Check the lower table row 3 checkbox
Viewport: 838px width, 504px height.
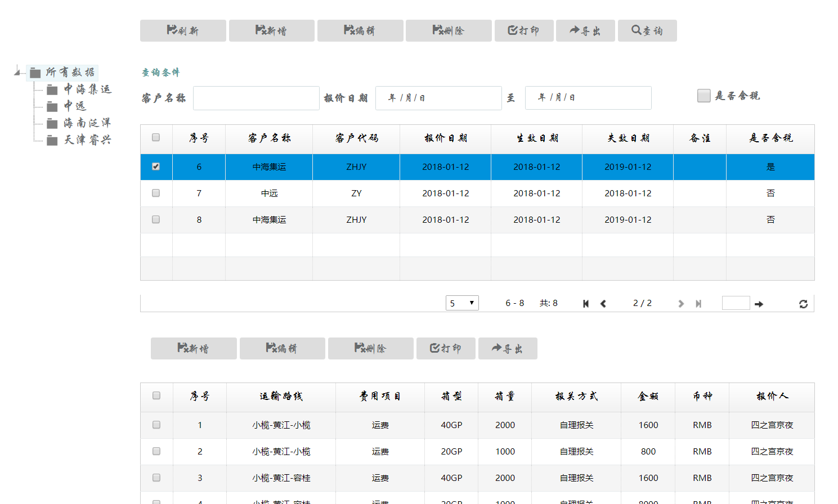(156, 478)
